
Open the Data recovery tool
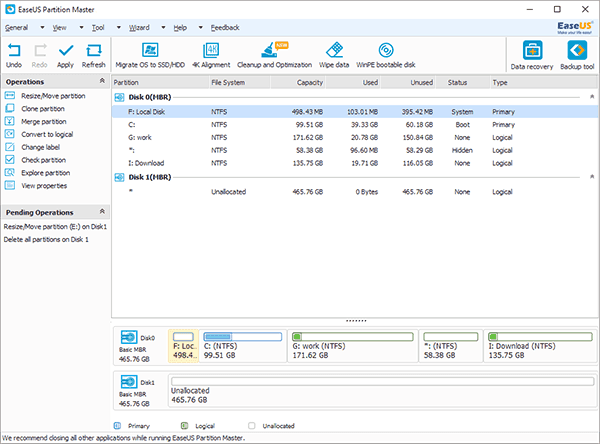[x=532, y=50]
